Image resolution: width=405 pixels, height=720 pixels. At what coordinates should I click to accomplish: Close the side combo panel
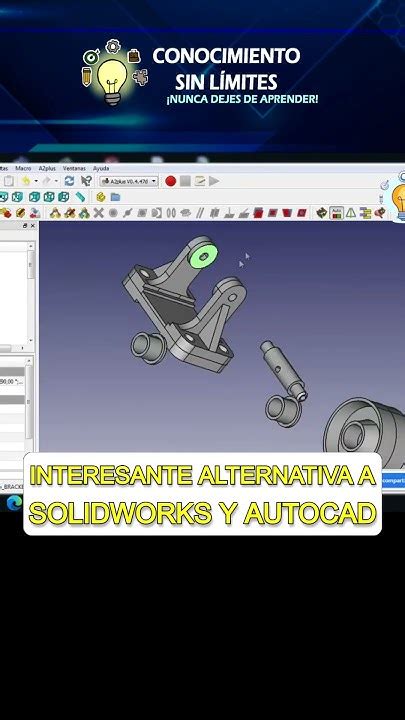coord(33,226)
